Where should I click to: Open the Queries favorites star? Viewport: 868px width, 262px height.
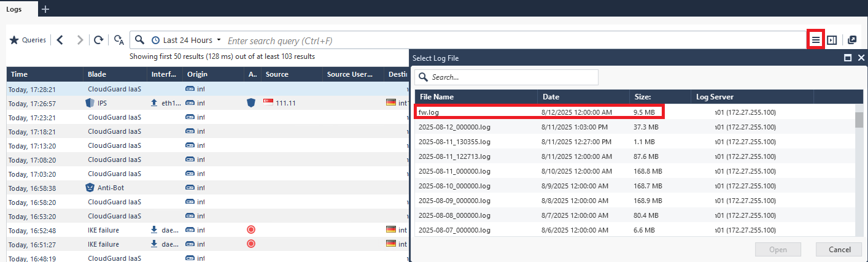click(14, 40)
